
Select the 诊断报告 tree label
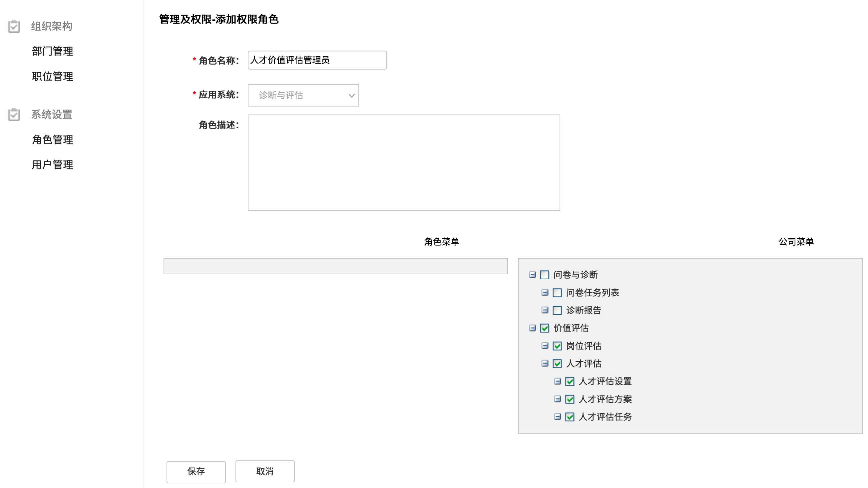pos(584,310)
